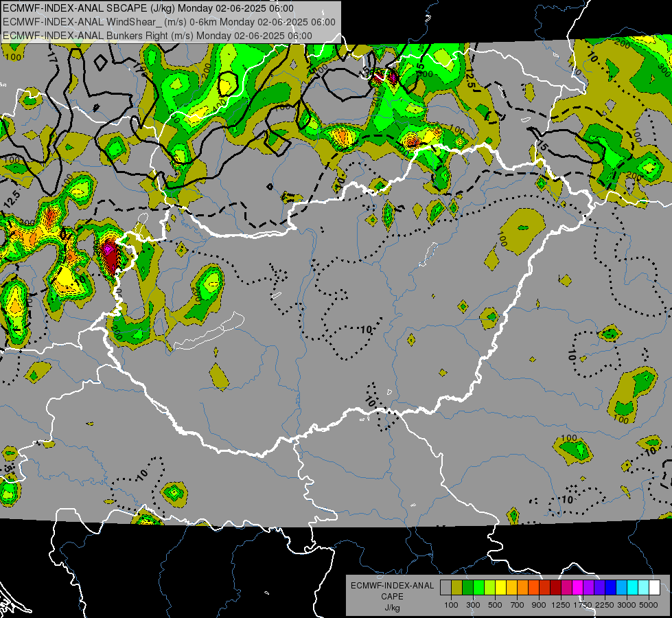
Task: Click the gray legend swatch below 100
Action: pyautogui.click(x=445, y=588)
